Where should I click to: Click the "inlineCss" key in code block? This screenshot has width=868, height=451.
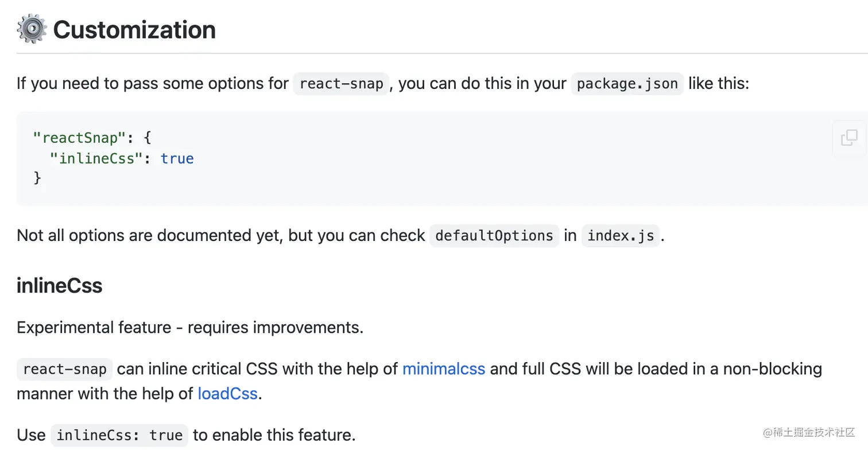coord(95,158)
